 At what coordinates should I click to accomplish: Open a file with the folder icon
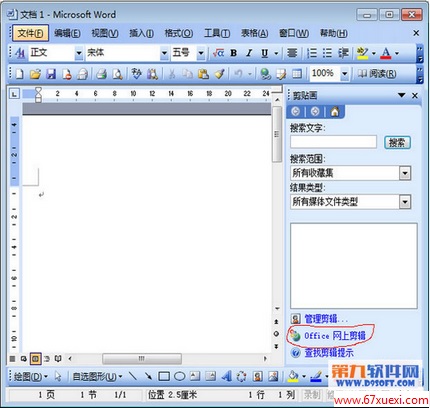pyautogui.click(x=35, y=74)
